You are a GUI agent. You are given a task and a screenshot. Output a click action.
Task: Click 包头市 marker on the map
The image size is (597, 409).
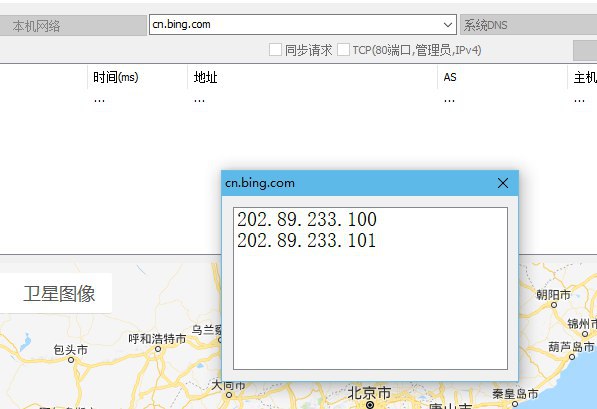click(x=71, y=360)
